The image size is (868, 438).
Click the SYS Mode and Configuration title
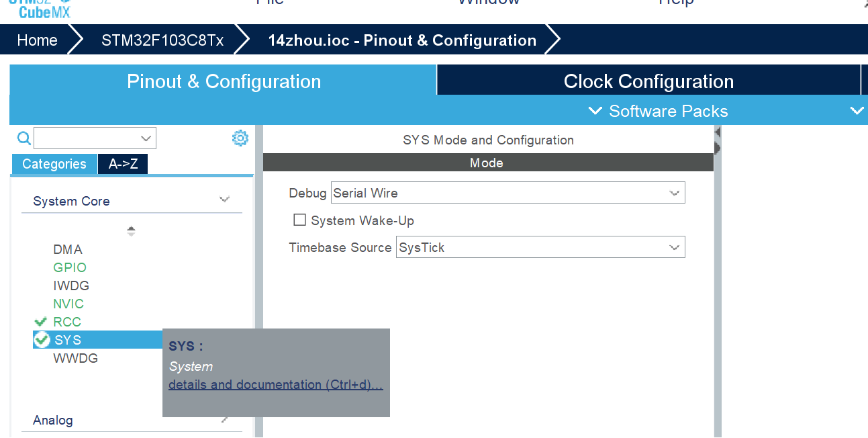click(488, 140)
